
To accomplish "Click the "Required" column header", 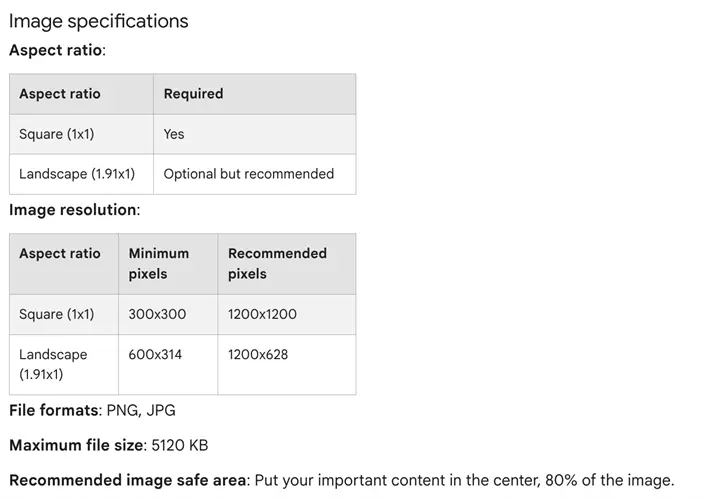I will pyautogui.click(x=193, y=94).
